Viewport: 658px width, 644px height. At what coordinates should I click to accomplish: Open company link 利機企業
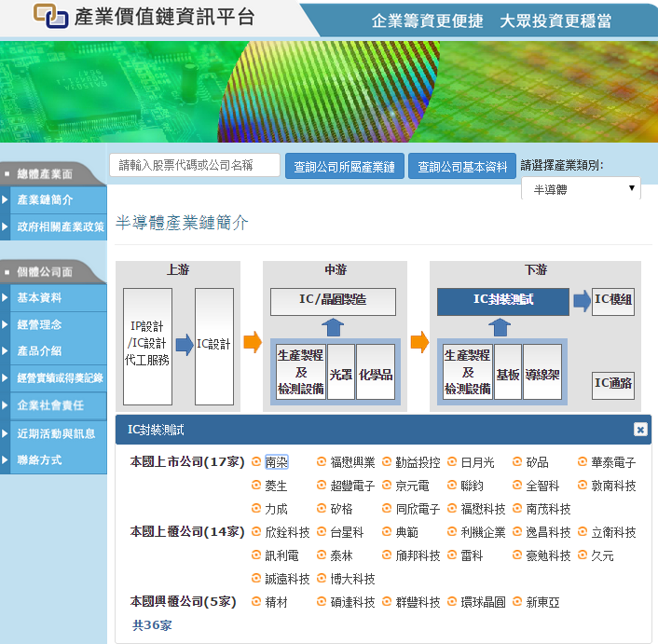[x=483, y=532]
